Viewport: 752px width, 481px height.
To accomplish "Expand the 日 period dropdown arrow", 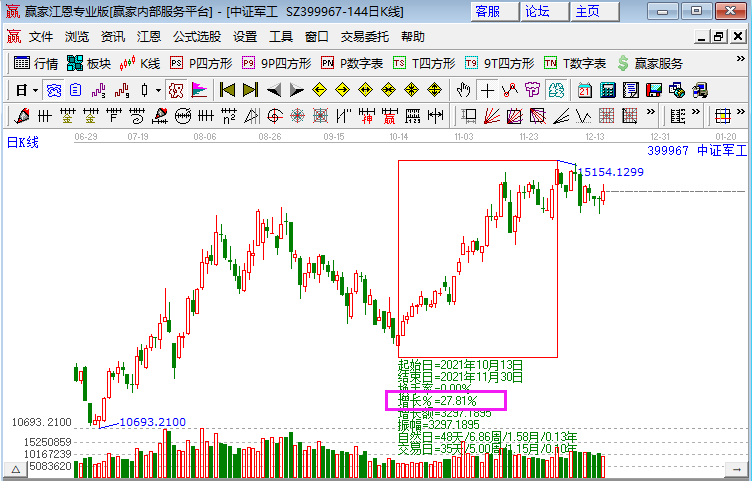I will (x=35, y=90).
